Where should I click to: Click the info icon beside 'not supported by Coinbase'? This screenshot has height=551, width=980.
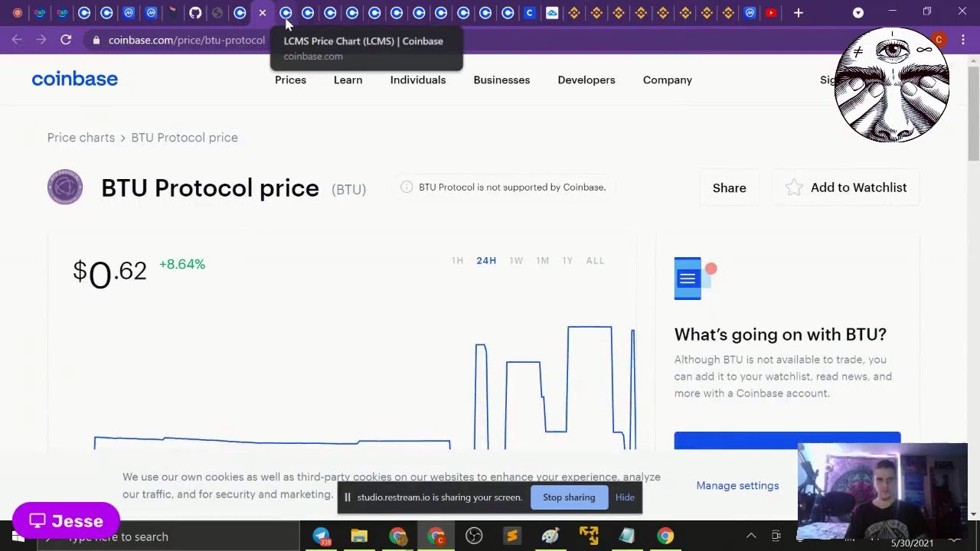[407, 187]
